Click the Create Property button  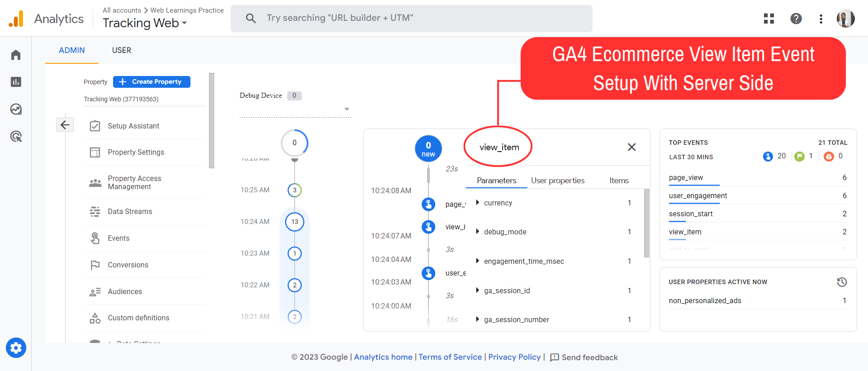tap(152, 82)
